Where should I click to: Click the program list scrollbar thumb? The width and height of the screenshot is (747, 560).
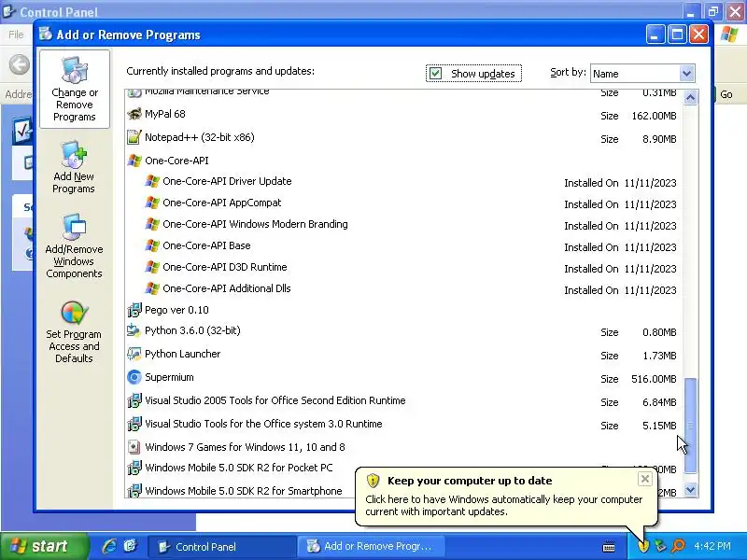tap(690, 426)
